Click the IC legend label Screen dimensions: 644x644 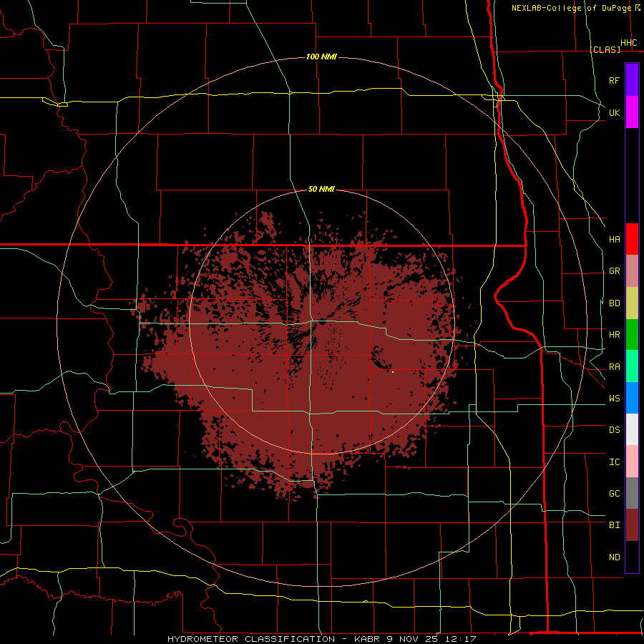(615, 462)
